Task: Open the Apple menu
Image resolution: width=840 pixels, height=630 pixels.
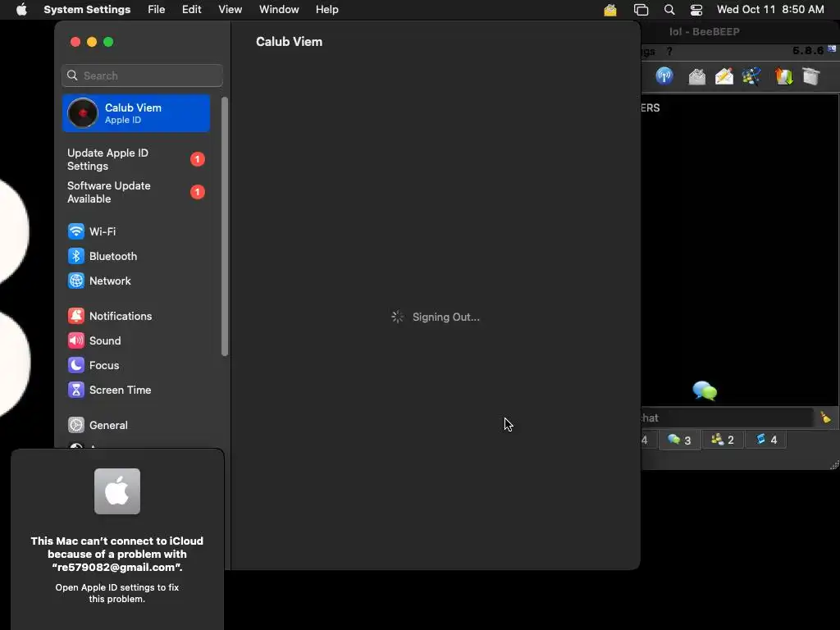Action: (x=21, y=10)
